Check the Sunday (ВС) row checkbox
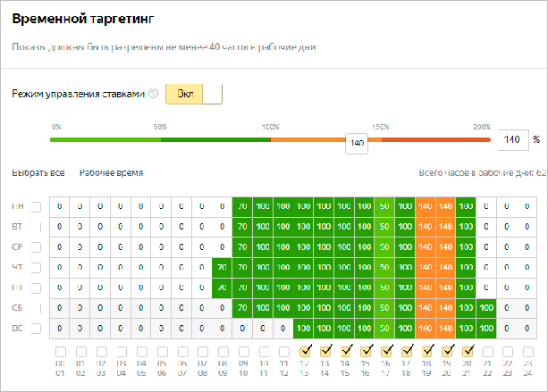The height and width of the screenshot is (392, 548). tap(36, 329)
